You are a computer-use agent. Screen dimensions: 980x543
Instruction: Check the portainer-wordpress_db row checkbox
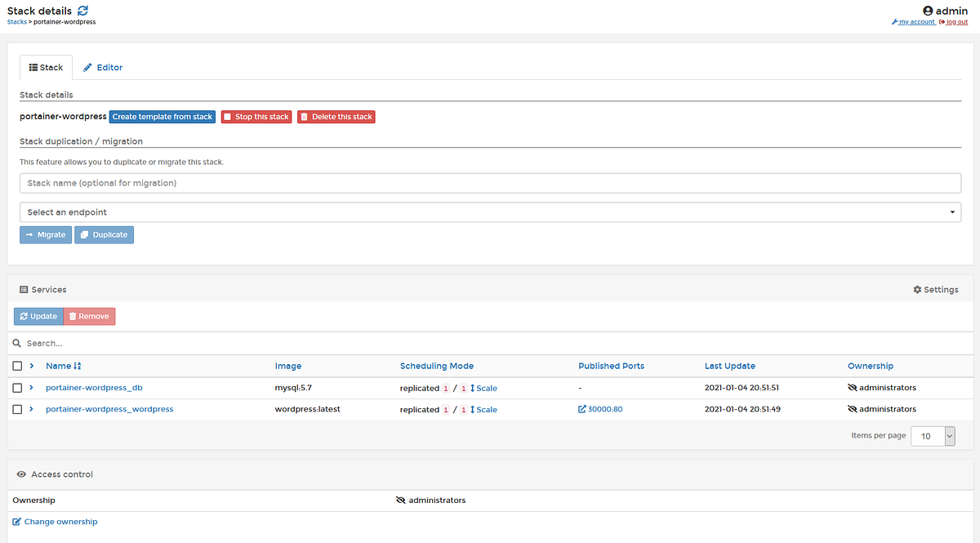click(17, 388)
